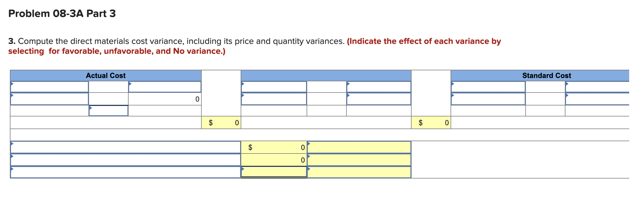The image size is (644, 212).
Task: Click the yellow $0 total cell under Actual Cost
Action: (x=221, y=123)
